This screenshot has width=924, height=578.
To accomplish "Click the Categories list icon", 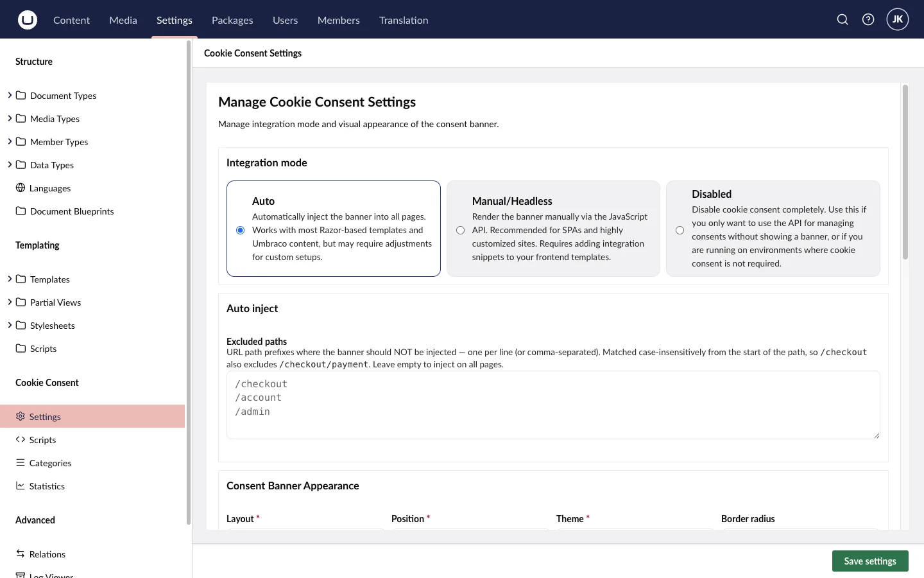I will click(x=21, y=463).
